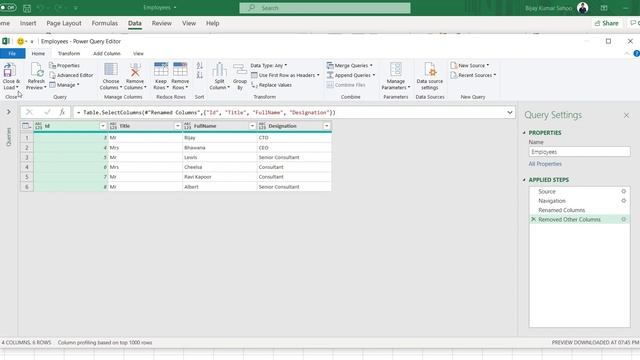Open the Review tab in Excel
Screen dimensions: 640x360
(x=162, y=23)
